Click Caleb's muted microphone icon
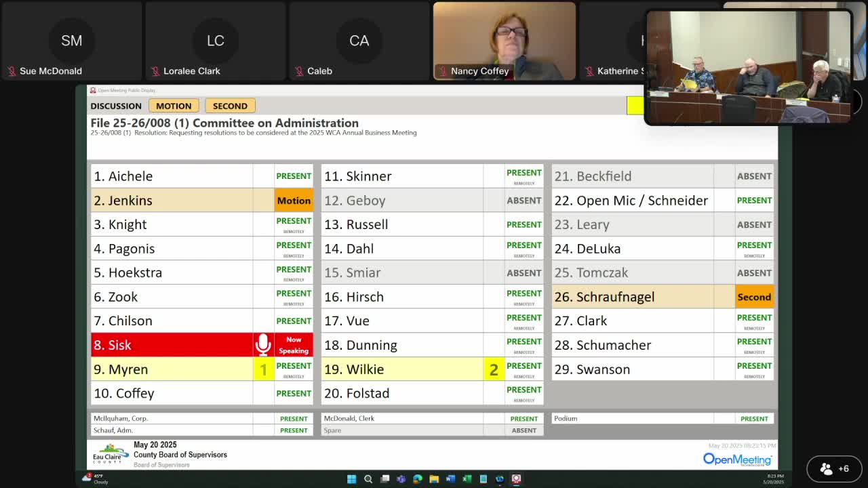The height and width of the screenshot is (488, 868). point(299,71)
